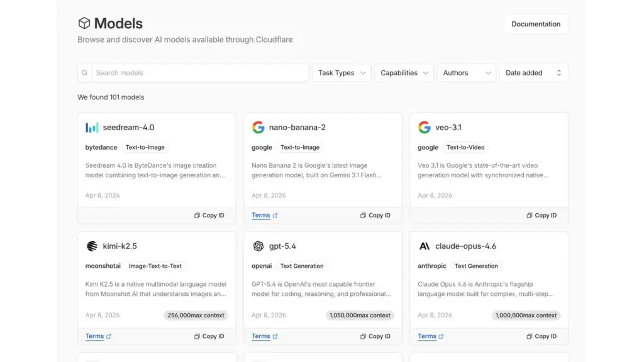Click the Veo 3.1 description text
644x362 pixels.
click(x=483, y=170)
